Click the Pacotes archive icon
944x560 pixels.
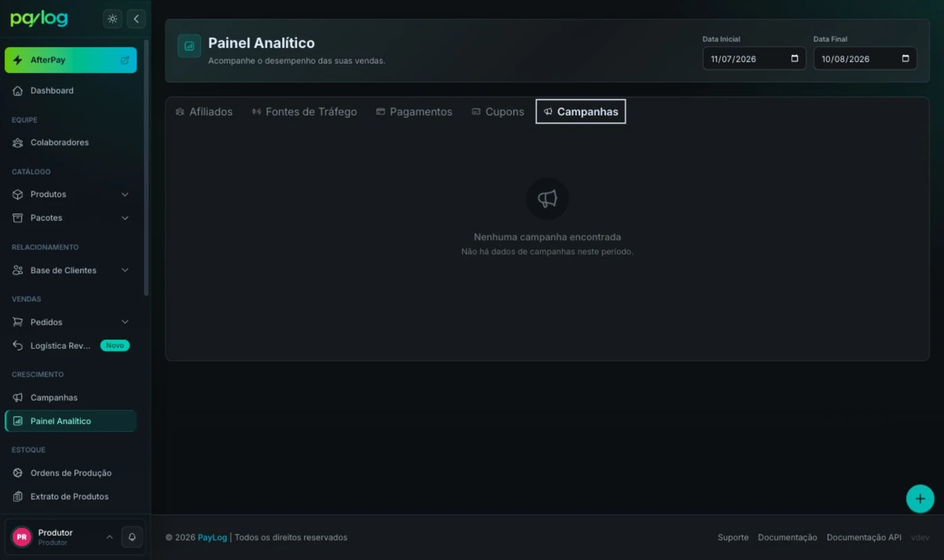[18, 218]
